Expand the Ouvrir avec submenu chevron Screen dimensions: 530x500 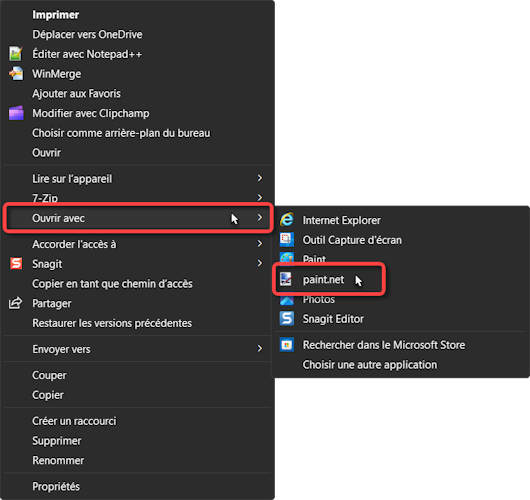[x=260, y=218]
